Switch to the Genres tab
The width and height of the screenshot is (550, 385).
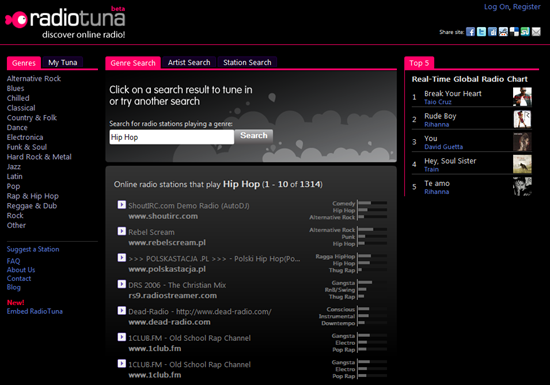click(24, 63)
